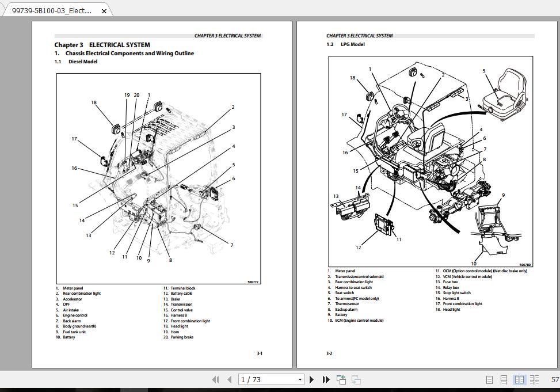
Task: Jump to the first page
Action: tap(216, 379)
